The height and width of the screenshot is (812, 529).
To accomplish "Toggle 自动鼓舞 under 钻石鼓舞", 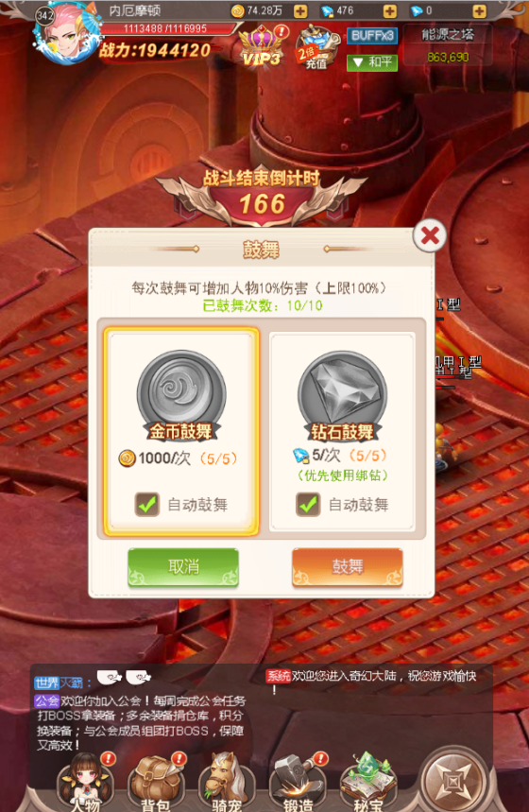I will point(308,504).
